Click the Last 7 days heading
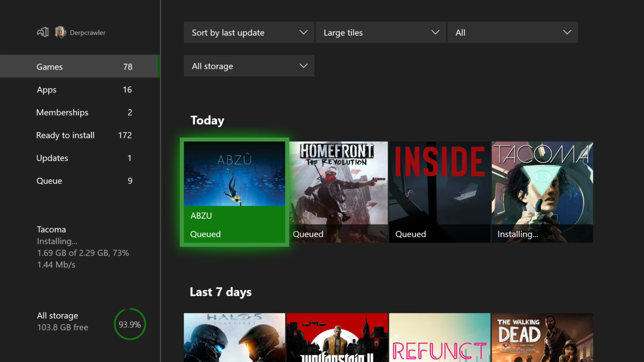 tap(221, 292)
